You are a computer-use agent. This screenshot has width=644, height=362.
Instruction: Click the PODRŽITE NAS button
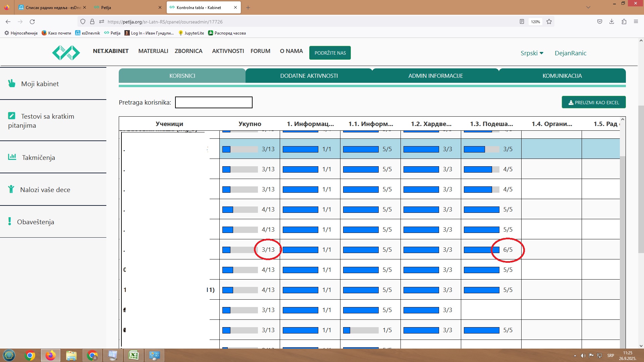tap(330, 53)
